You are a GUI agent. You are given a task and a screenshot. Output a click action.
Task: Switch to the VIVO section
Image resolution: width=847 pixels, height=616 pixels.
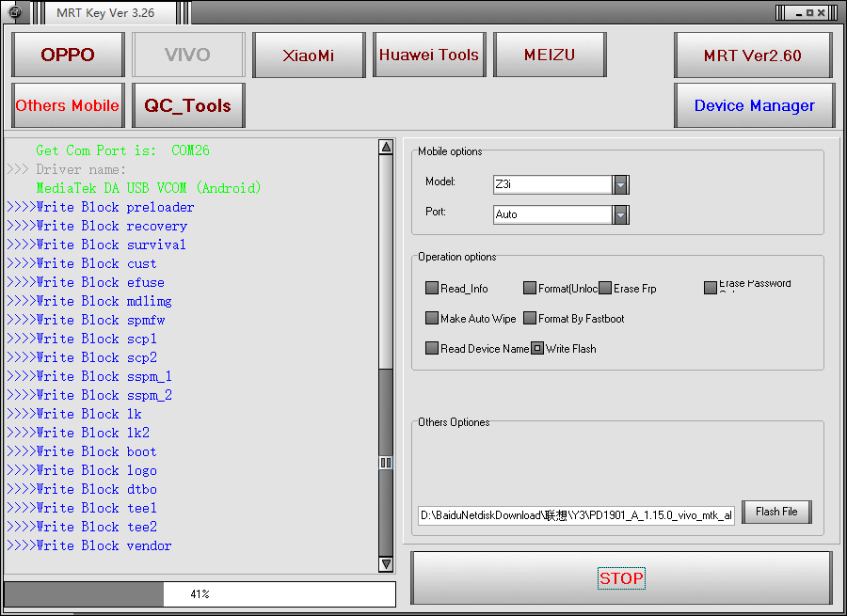[188, 55]
